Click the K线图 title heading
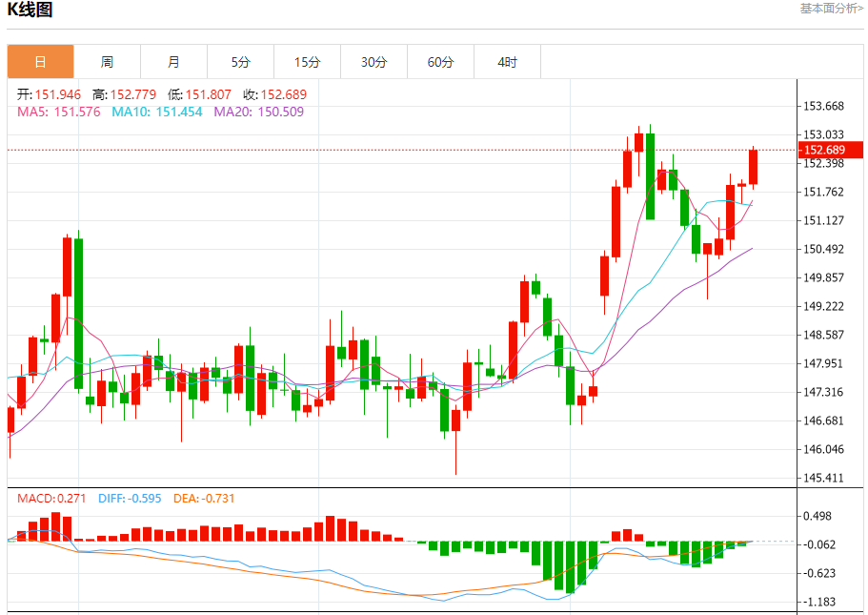 pos(30,10)
